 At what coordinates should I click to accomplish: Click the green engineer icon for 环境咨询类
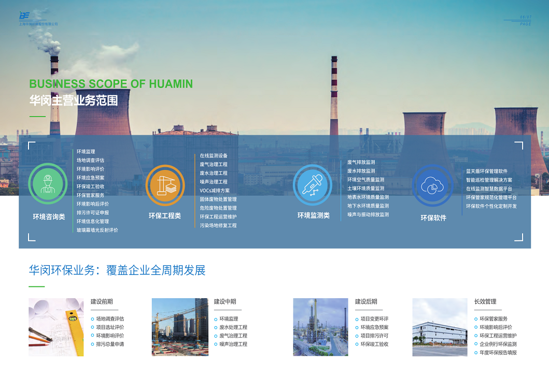(x=48, y=184)
